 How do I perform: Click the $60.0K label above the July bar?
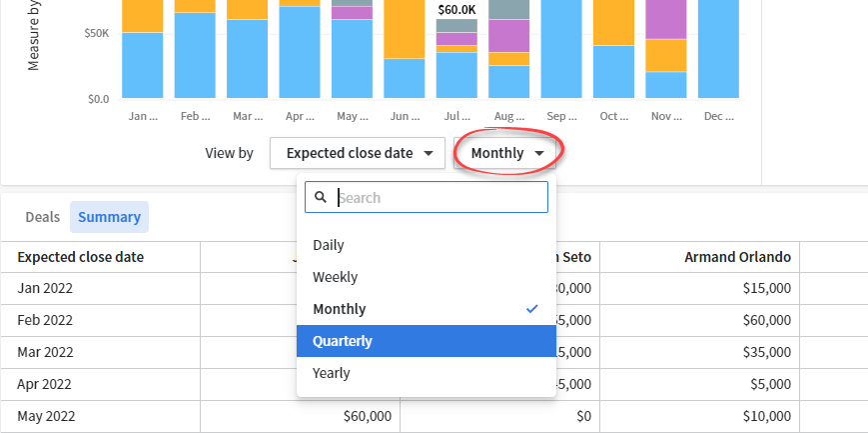pyautogui.click(x=456, y=9)
